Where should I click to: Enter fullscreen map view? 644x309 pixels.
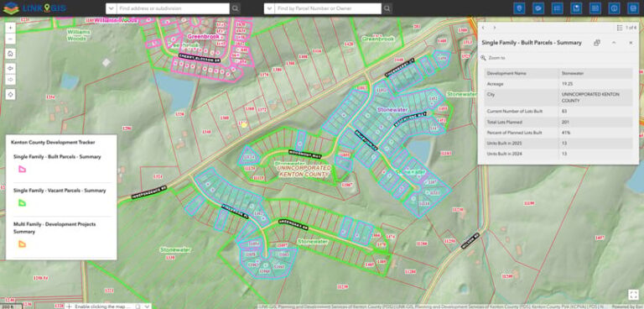click(633, 295)
